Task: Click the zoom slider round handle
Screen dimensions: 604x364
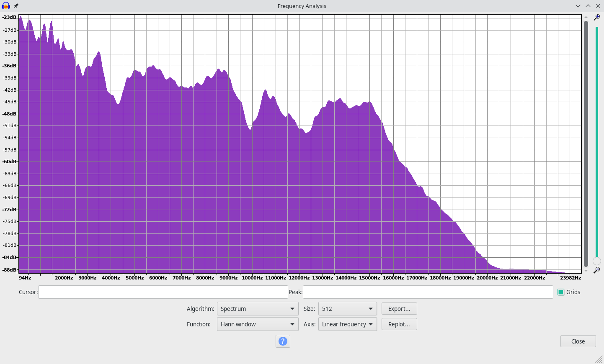Action: point(597,261)
